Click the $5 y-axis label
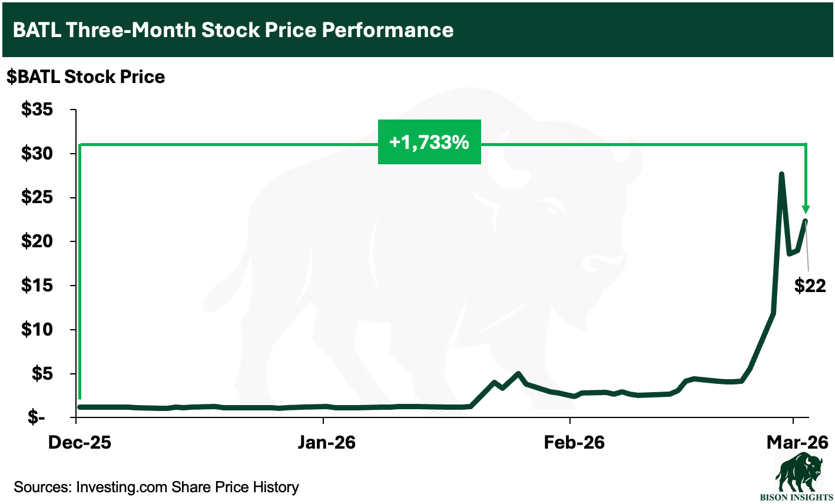The image size is (835, 504). 41,373
